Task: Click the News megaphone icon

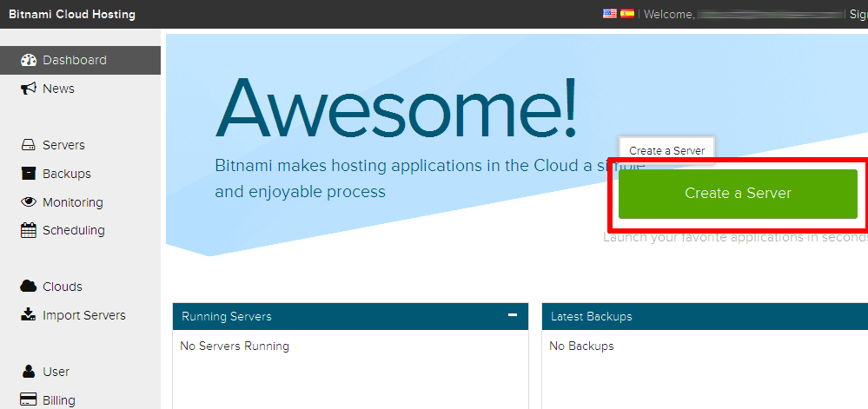Action: point(28,89)
